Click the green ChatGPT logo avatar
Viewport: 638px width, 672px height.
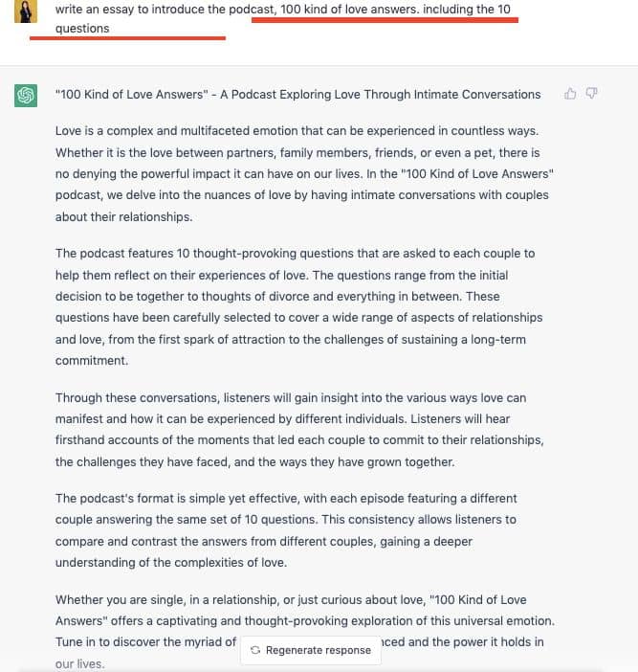coord(26,96)
